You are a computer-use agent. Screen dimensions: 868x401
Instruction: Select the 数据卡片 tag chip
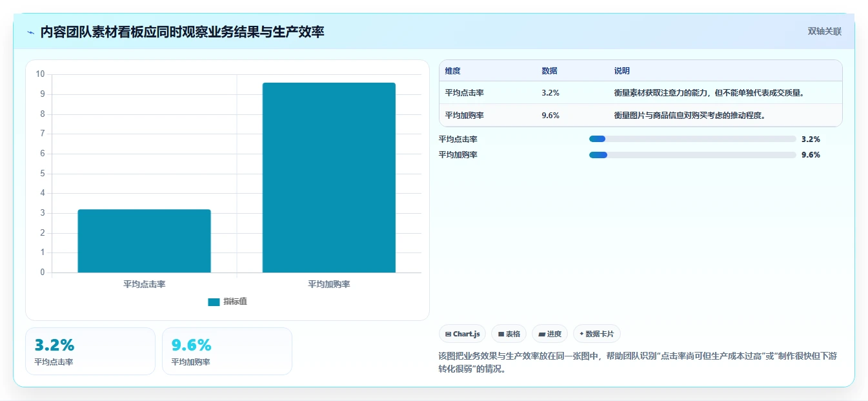click(x=597, y=334)
